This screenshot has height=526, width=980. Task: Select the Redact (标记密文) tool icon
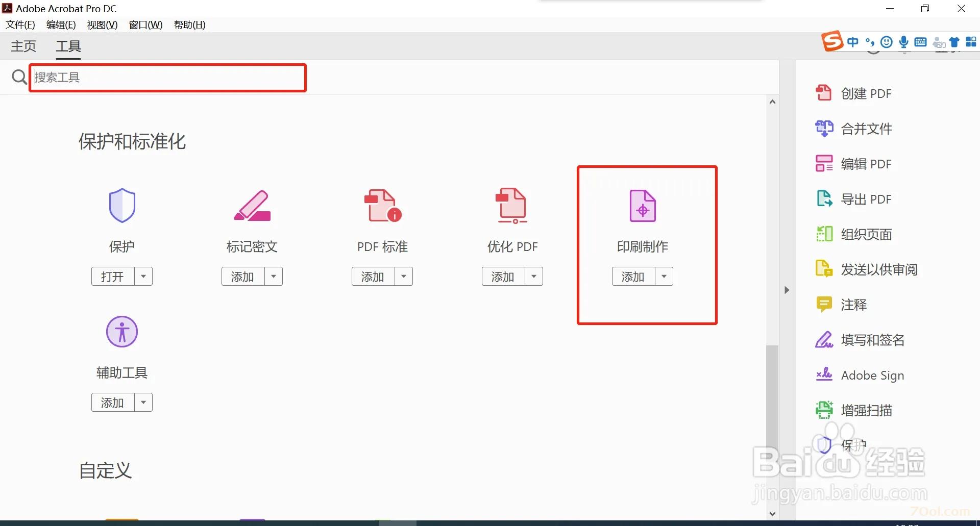click(252, 205)
